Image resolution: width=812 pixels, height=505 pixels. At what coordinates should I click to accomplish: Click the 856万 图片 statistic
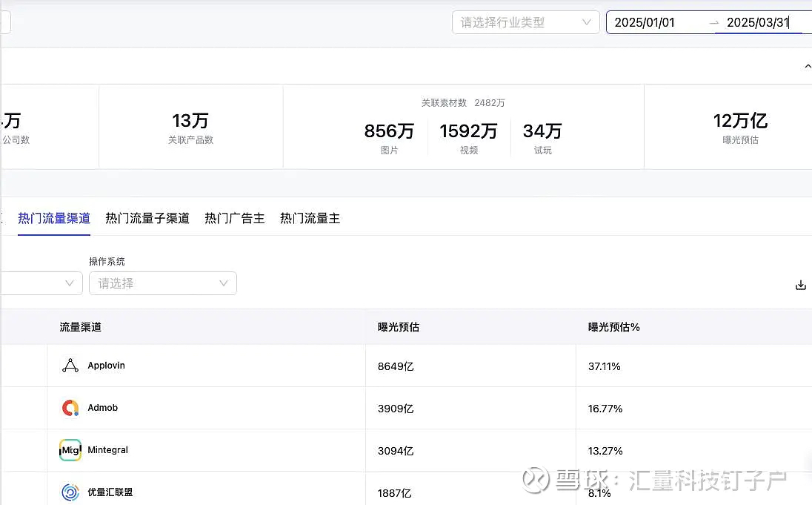[389, 138]
